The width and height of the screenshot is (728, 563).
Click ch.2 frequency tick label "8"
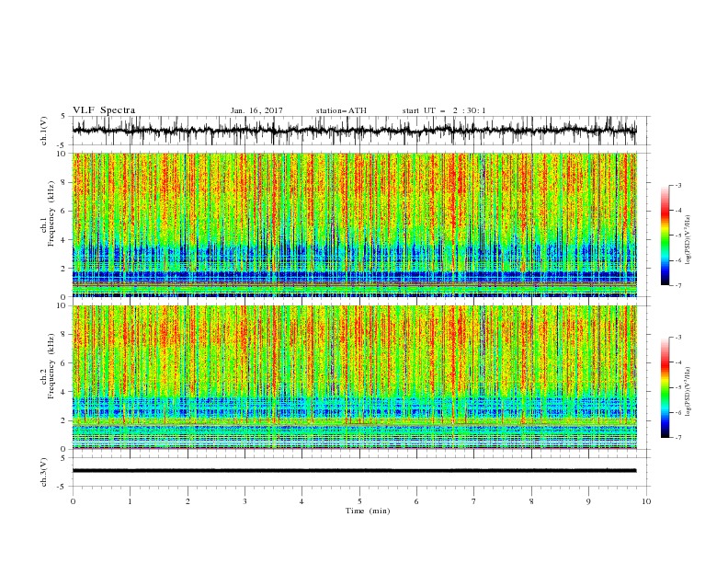(x=63, y=335)
